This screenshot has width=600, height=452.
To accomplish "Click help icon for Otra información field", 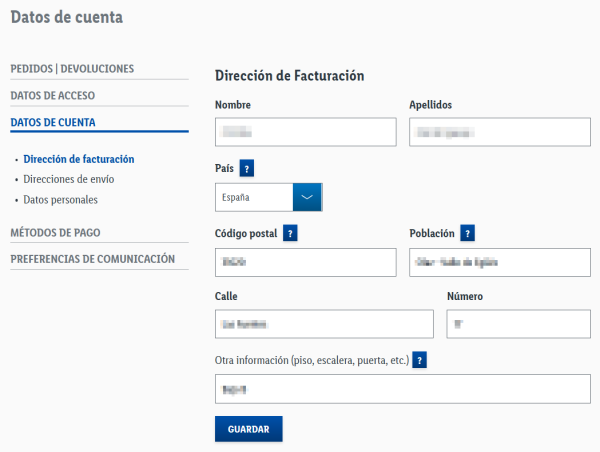I will pos(420,360).
